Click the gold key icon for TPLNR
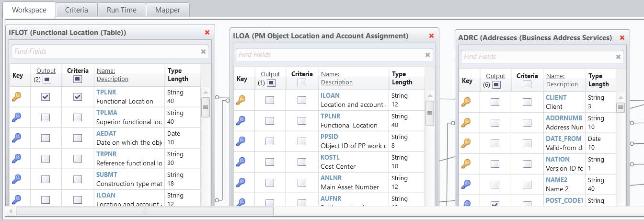 pyautogui.click(x=16, y=97)
